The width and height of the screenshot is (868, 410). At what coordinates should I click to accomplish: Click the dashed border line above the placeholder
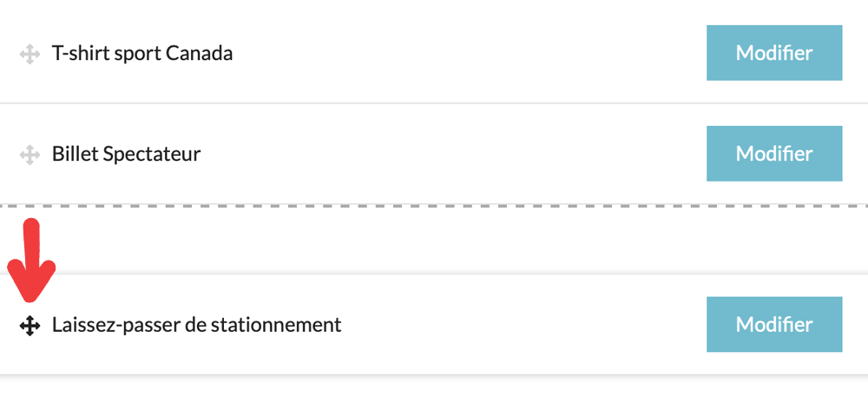[x=434, y=206]
